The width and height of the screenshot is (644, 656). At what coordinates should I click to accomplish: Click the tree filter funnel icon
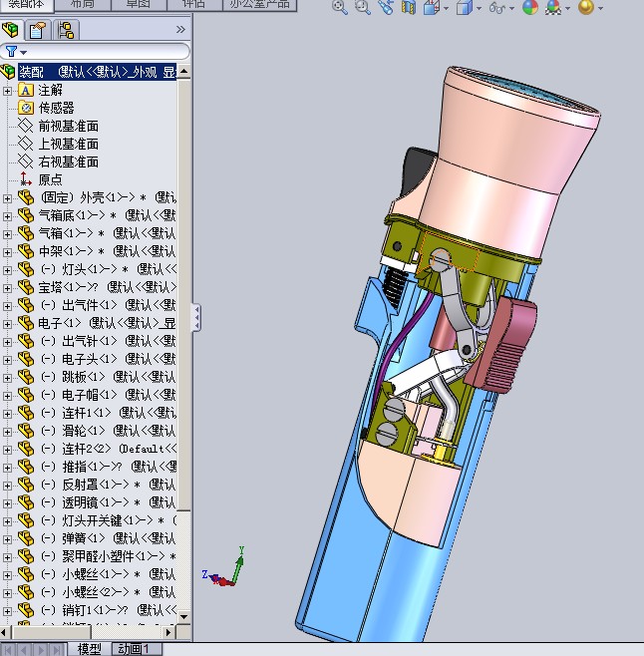point(11,52)
